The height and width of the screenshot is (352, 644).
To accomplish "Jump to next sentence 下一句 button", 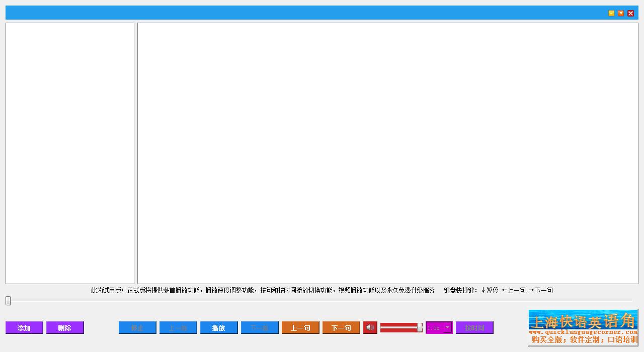I will tap(341, 328).
